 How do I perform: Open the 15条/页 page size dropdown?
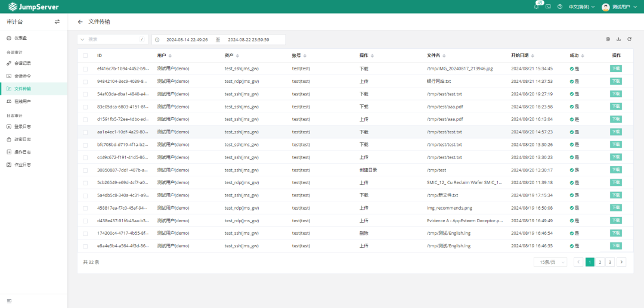click(x=550, y=262)
